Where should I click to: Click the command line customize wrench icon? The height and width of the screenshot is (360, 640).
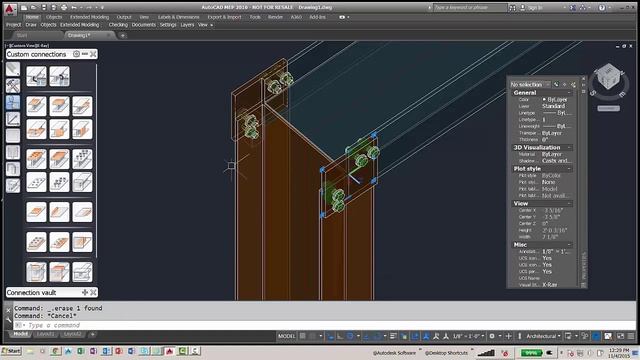coord(9,320)
